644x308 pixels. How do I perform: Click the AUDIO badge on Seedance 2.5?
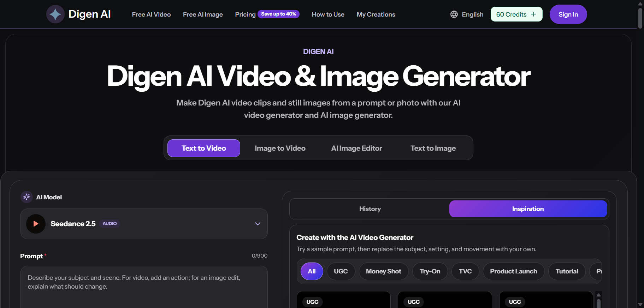click(110, 224)
